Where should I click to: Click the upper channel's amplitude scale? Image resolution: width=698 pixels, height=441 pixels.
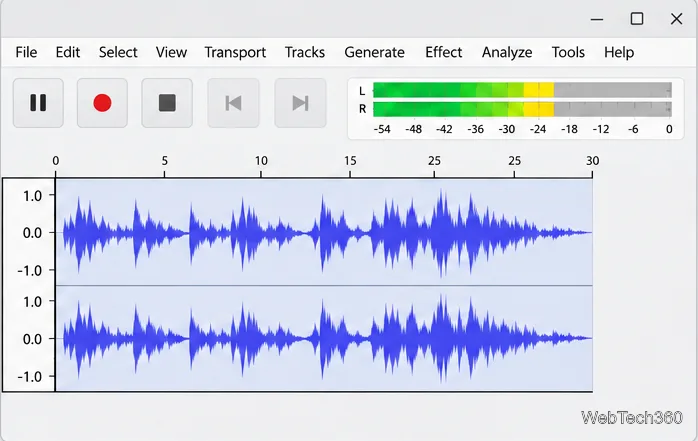tap(29, 232)
